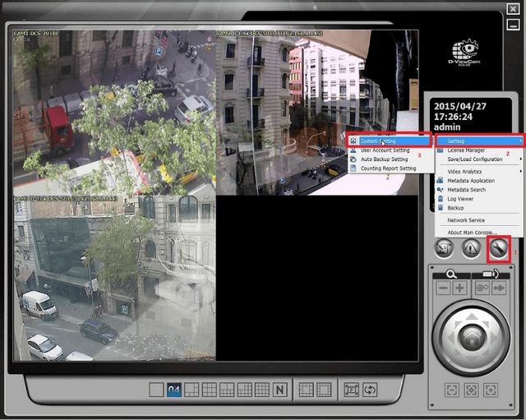Select the Auto Backup Setting option
The height and width of the screenshot is (420, 526).
(385, 159)
